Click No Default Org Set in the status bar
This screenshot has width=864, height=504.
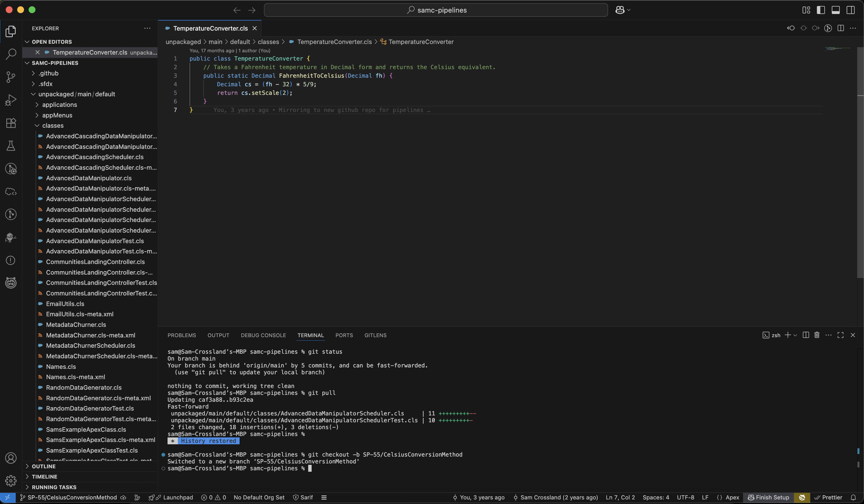[259, 497]
